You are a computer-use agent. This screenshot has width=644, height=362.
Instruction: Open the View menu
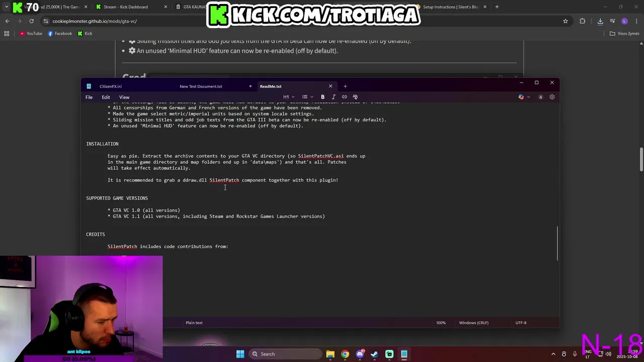pos(124,97)
